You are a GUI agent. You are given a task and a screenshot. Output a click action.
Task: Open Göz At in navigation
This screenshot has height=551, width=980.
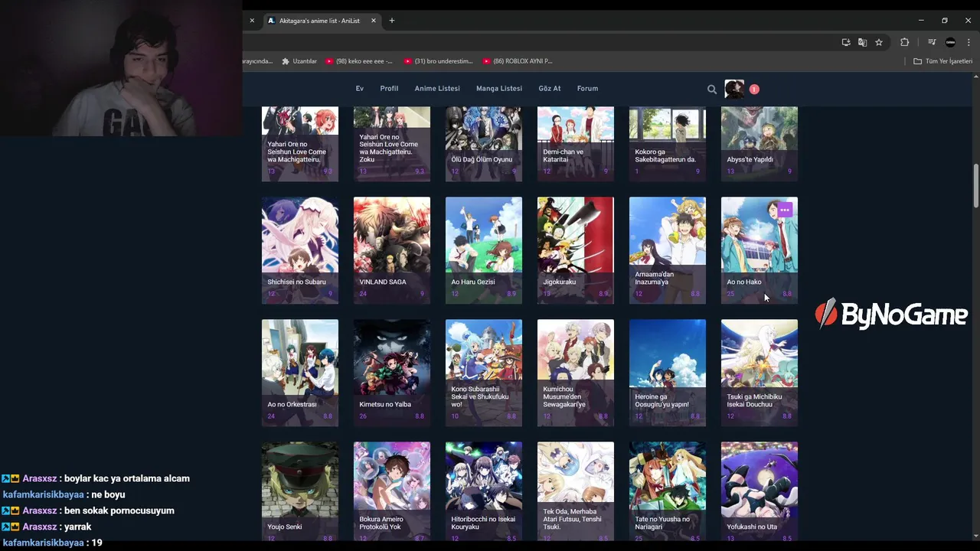coord(550,89)
